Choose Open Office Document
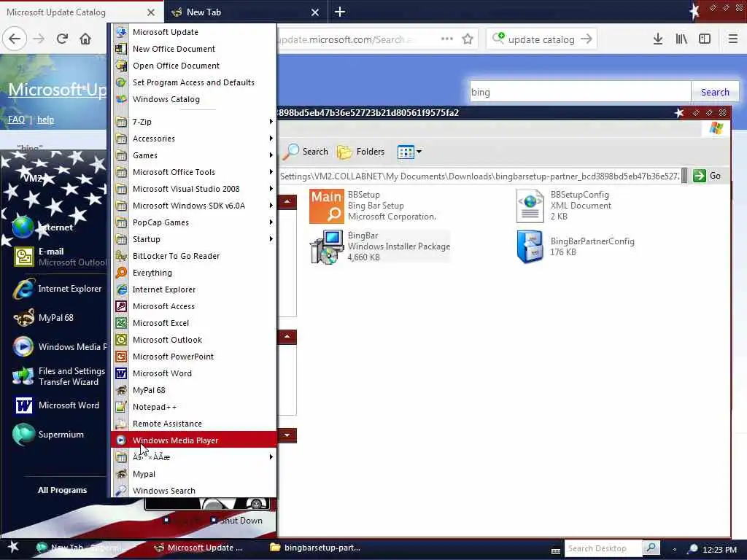Image resolution: width=747 pixels, height=560 pixels. tap(193, 65)
